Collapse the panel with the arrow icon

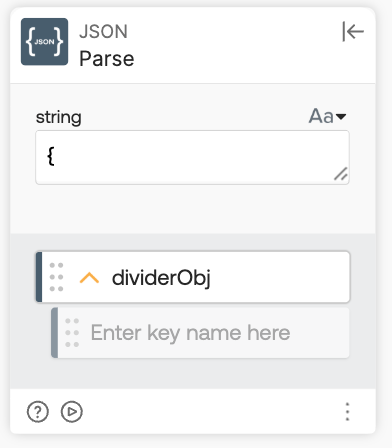pyautogui.click(x=353, y=32)
